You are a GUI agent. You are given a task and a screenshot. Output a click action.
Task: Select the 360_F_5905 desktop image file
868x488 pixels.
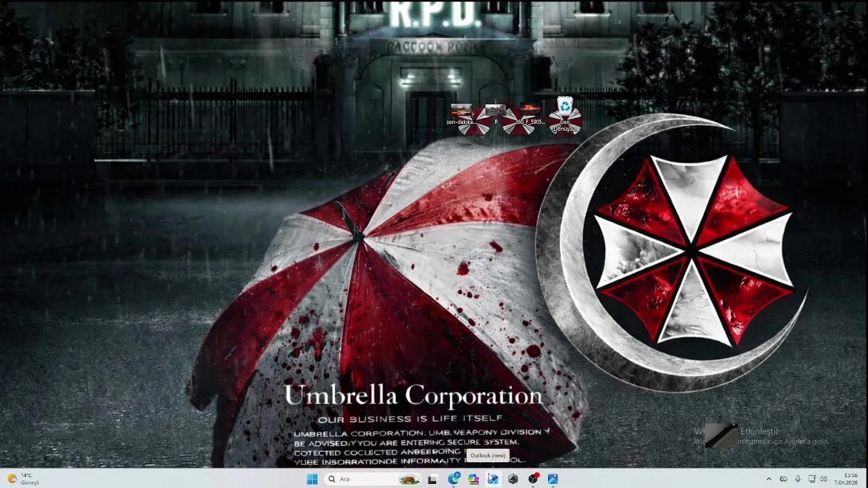point(530,115)
